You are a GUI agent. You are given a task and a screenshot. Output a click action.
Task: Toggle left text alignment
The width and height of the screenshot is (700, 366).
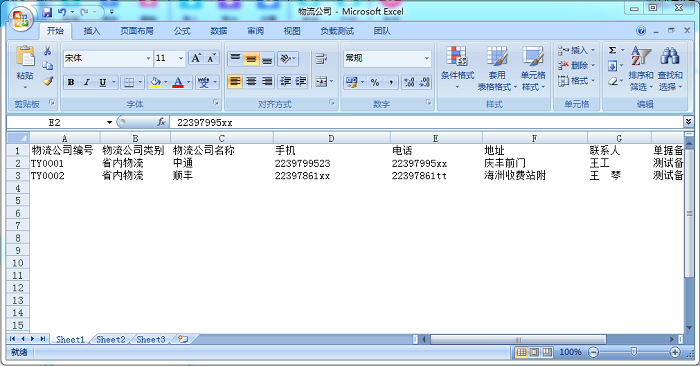tap(235, 81)
